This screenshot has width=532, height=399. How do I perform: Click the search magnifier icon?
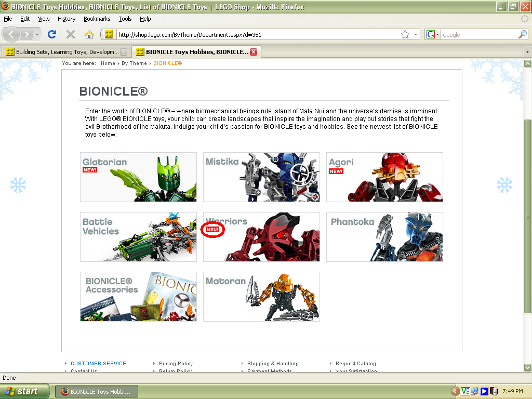tap(523, 34)
